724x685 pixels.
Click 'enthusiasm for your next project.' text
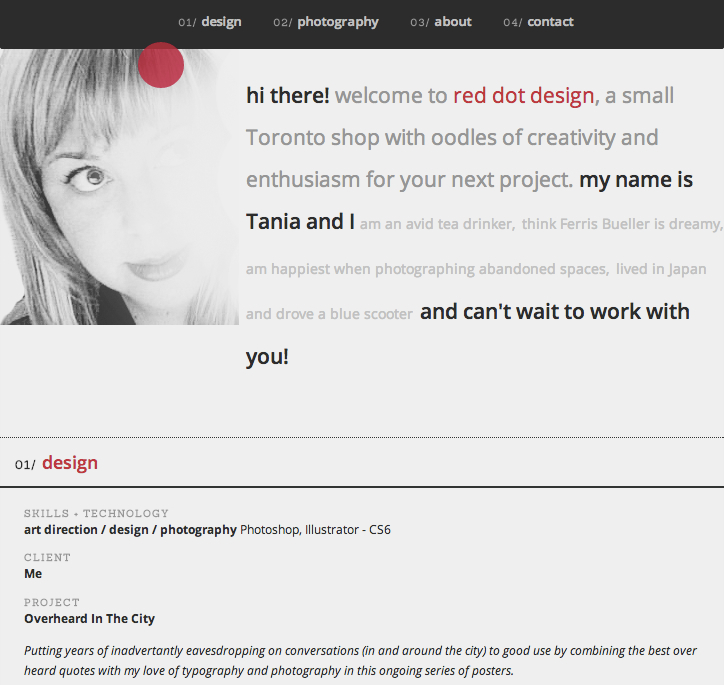[410, 180]
